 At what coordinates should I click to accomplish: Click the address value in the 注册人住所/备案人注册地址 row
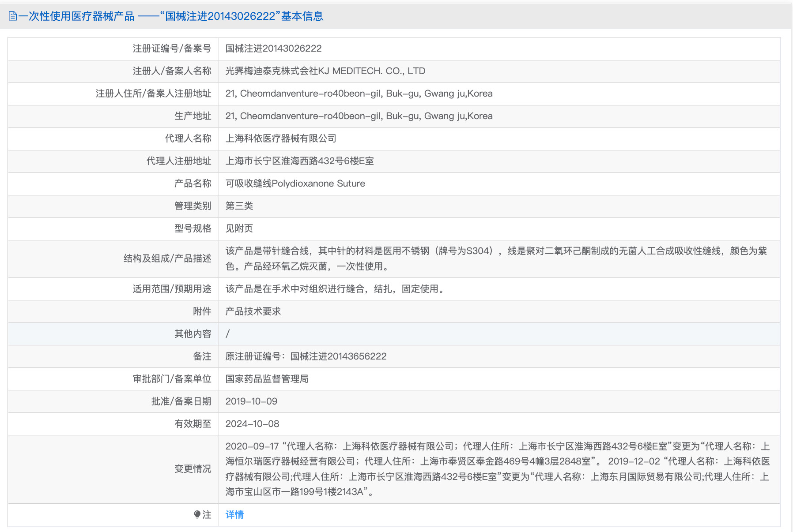point(359,94)
